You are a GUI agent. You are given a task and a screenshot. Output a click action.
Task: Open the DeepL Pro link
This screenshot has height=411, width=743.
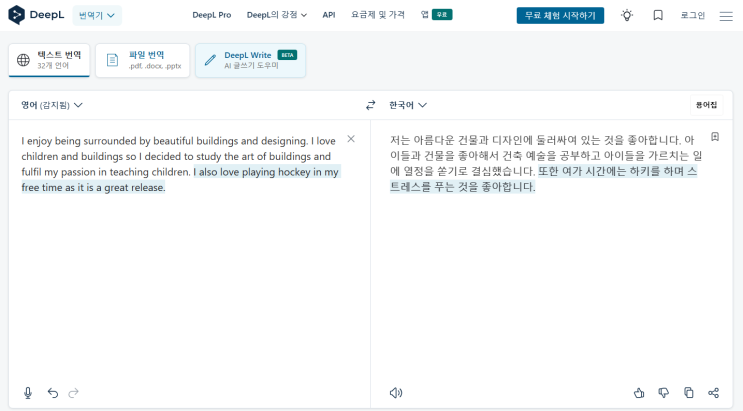[x=211, y=15]
